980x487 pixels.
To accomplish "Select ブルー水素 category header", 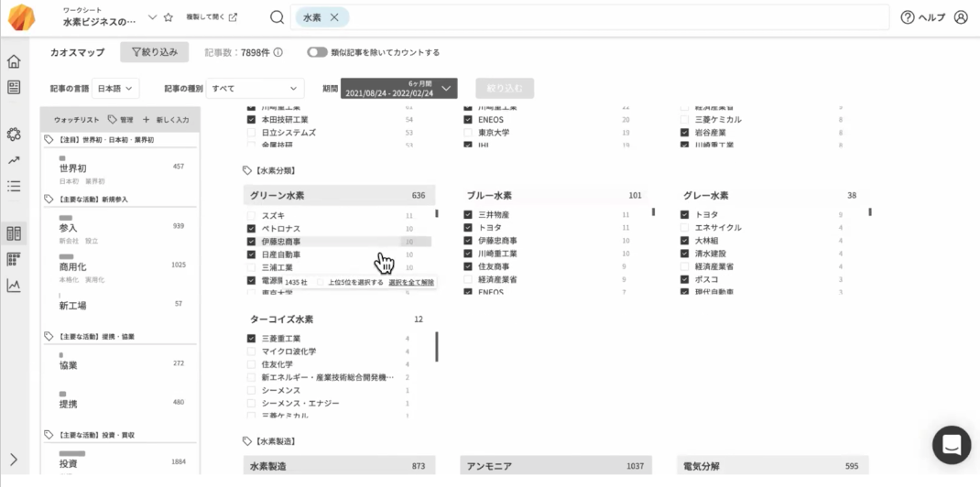I will click(556, 195).
